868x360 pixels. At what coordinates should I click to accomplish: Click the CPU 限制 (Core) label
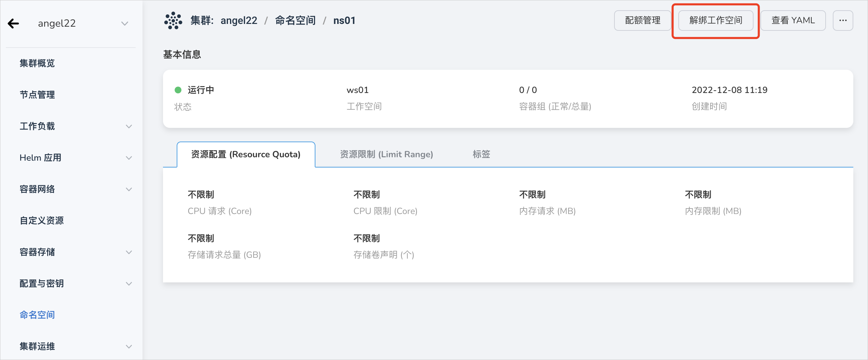(x=385, y=211)
